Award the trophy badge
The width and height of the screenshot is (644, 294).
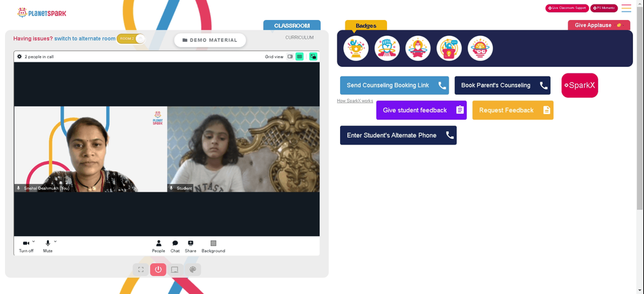tap(355, 48)
